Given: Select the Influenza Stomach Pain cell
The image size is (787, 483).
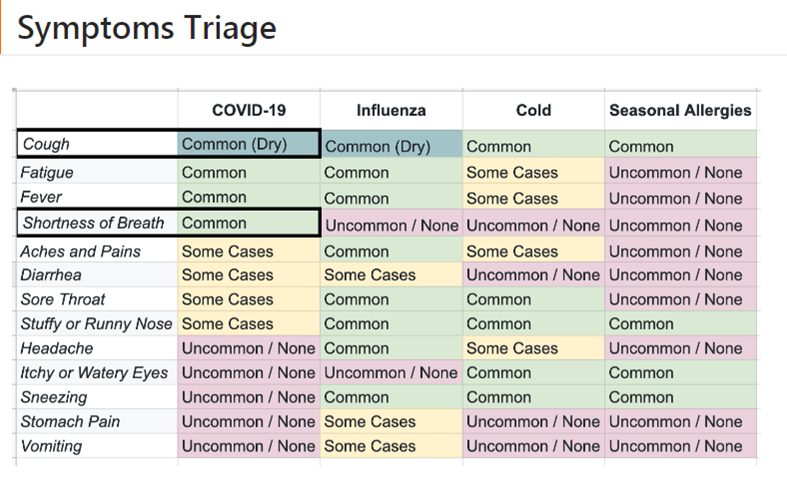Looking at the screenshot, I should coord(391,421).
